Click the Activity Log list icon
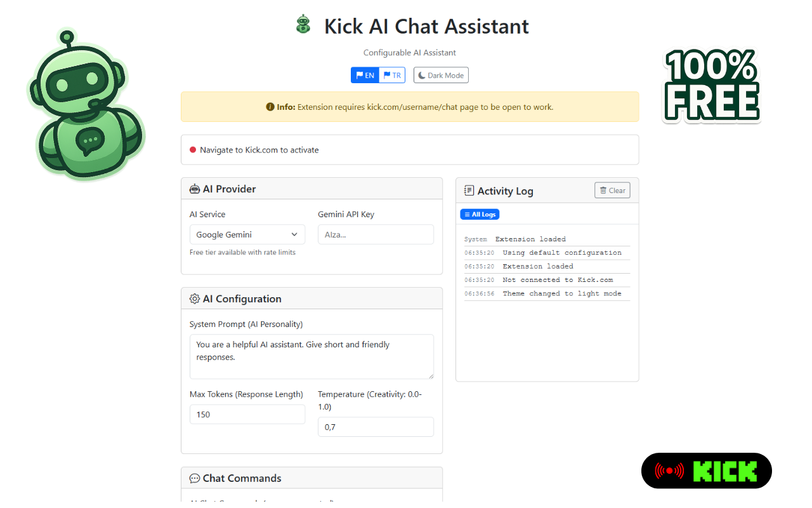This screenshot has width=812, height=508. [x=469, y=190]
